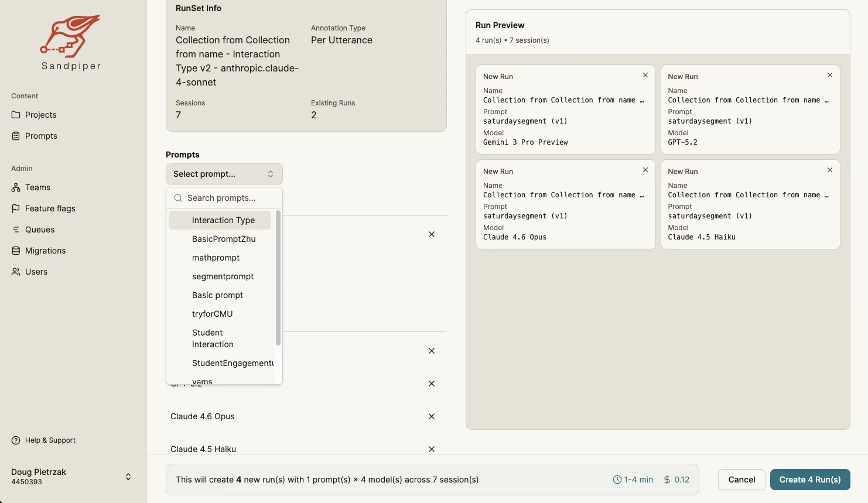Image resolution: width=868 pixels, height=503 pixels.
Task: Open the Select prompt dropdown
Action: pyautogui.click(x=224, y=174)
